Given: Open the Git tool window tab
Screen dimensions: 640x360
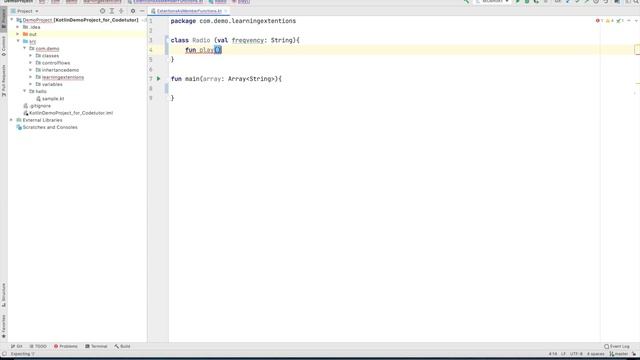Looking at the screenshot, I should (17, 346).
